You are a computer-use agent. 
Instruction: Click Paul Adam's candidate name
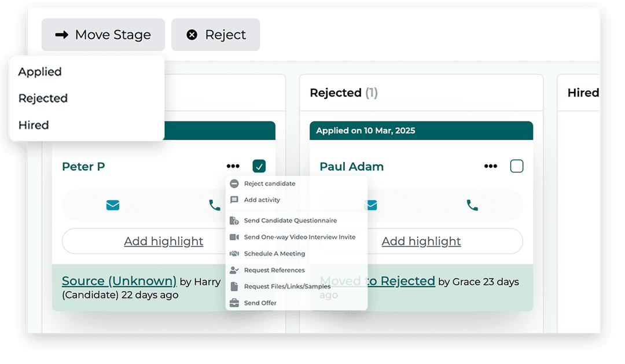tap(351, 167)
